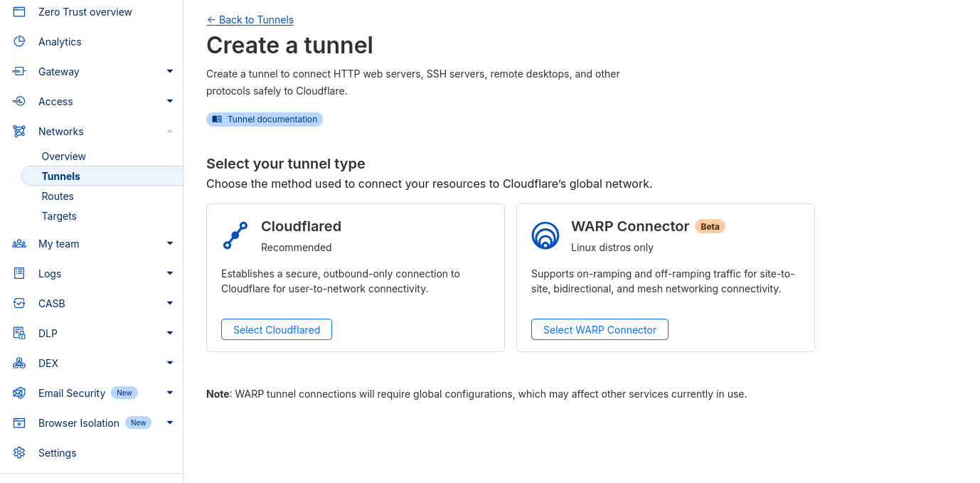This screenshot has height=483, width=980.
Task: Click the Email Security envelope icon
Action: (19, 393)
